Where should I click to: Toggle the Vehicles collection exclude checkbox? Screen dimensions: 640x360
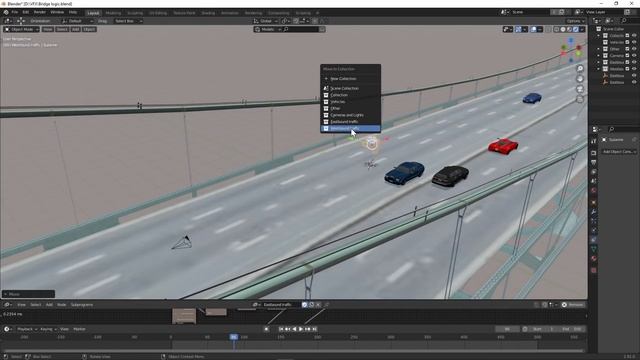[627, 42]
